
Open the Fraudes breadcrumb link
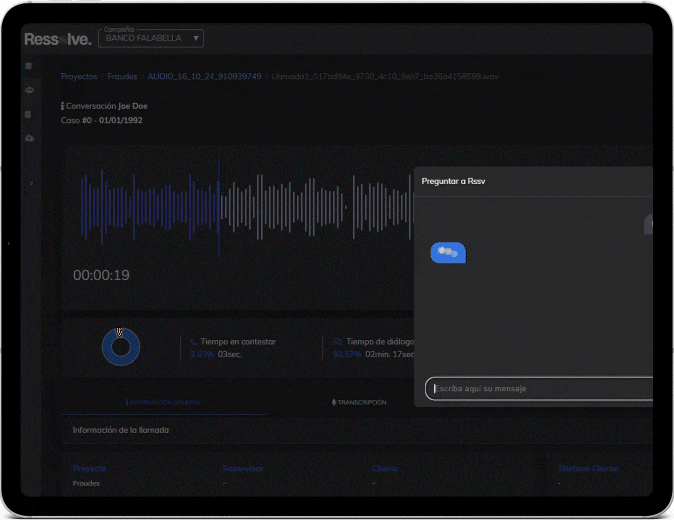122,76
